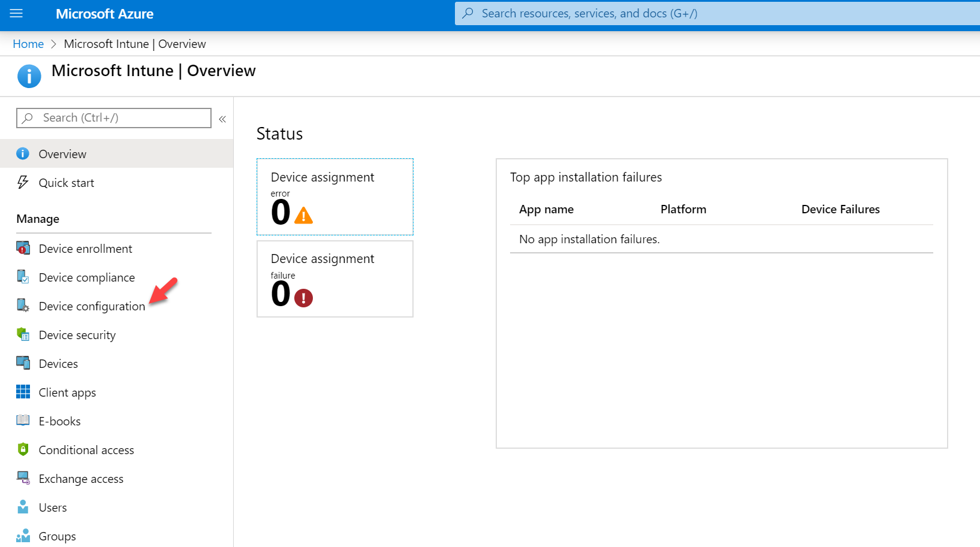The height and width of the screenshot is (547, 980).
Task: Open the Device assignment failure tile
Action: click(335, 279)
